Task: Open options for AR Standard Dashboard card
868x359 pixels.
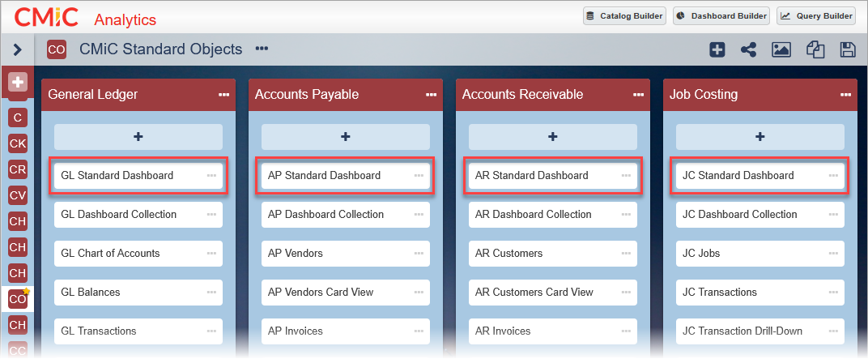Action: [626, 176]
